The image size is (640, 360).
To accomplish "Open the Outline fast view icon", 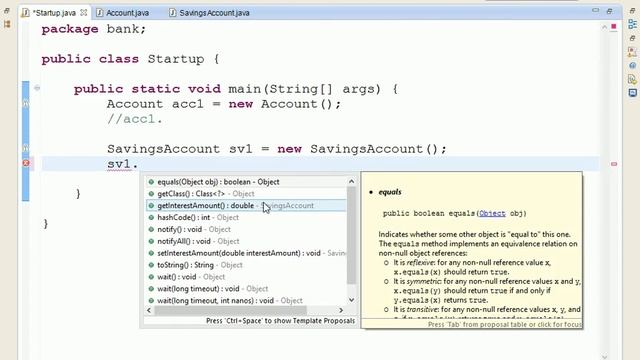I will point(633,24).
